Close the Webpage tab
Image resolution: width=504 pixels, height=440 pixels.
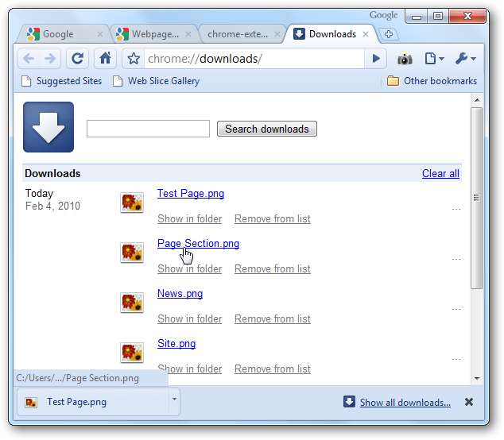tap(188, 34)
